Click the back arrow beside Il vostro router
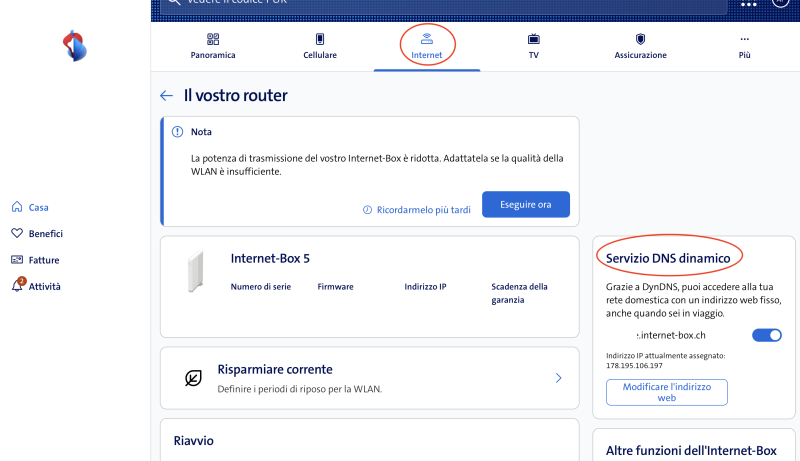Screen dimensions: 800x461 tap(167, 96)
